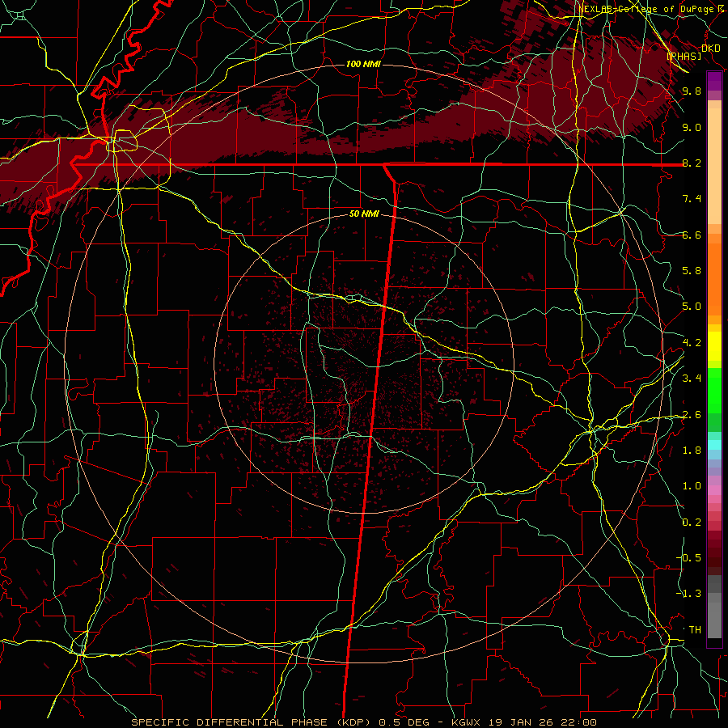Click the -0.5 value on the scale
This screenshot has width=728, height=728.
(689, 558)
